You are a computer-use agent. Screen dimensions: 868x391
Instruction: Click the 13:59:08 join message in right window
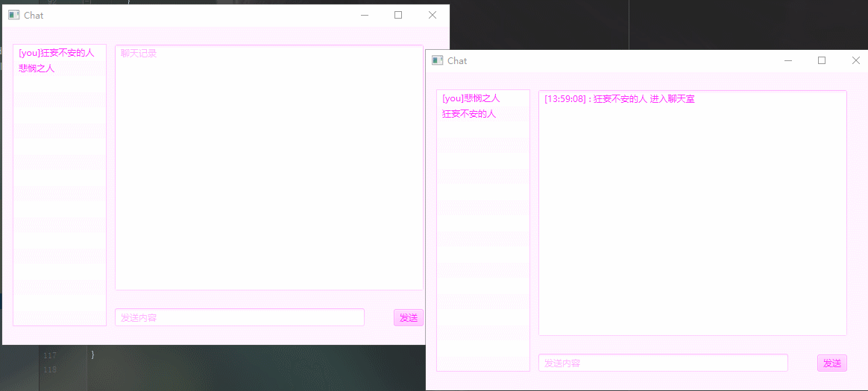tap(620, 99)
